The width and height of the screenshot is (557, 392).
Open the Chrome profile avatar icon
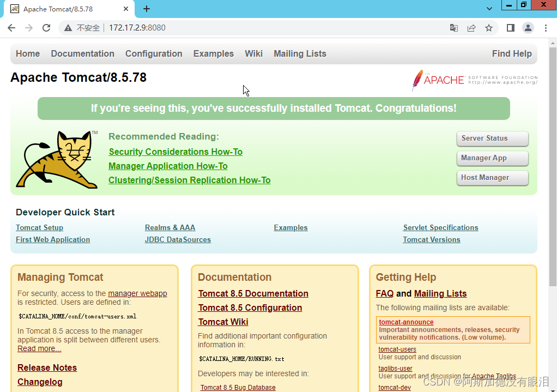[528, 27]
